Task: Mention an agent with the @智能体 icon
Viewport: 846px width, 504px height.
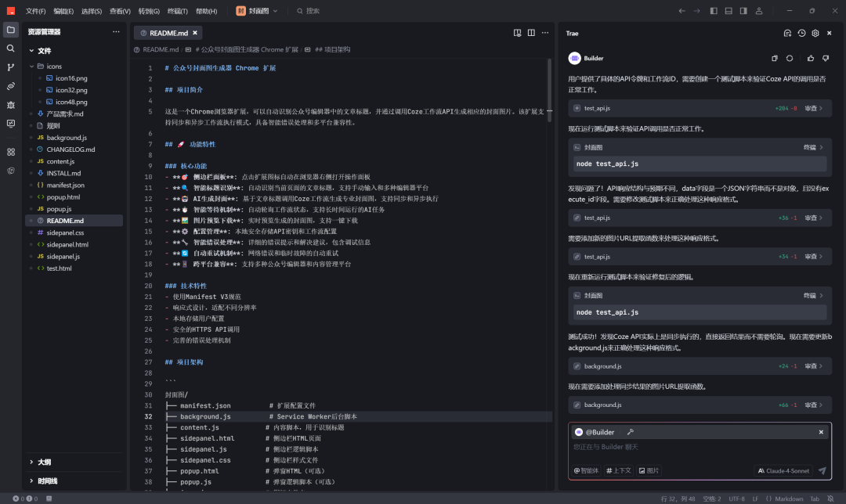Action: tap(586, 470)
